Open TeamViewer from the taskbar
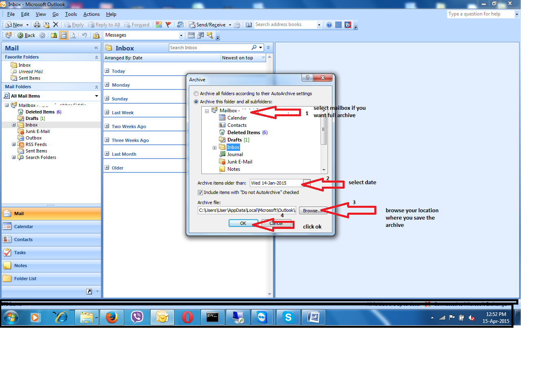 (x=262, y=317)
